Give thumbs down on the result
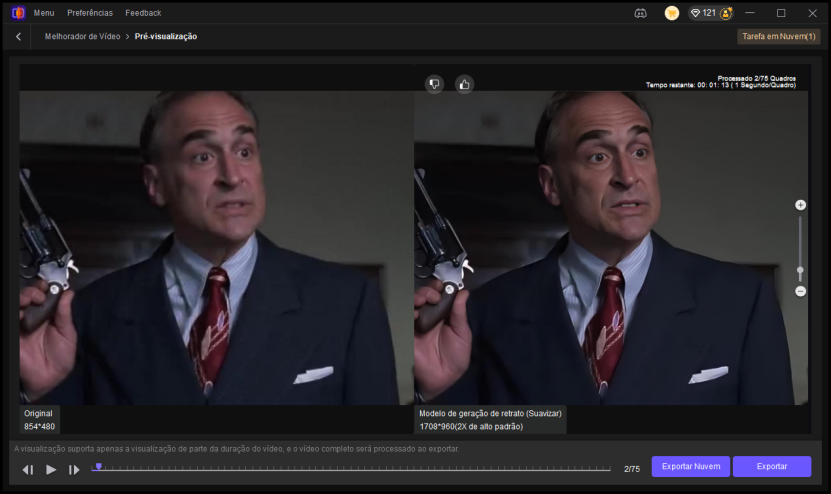The height and width of the screenshot is (494, 831). 434,84
